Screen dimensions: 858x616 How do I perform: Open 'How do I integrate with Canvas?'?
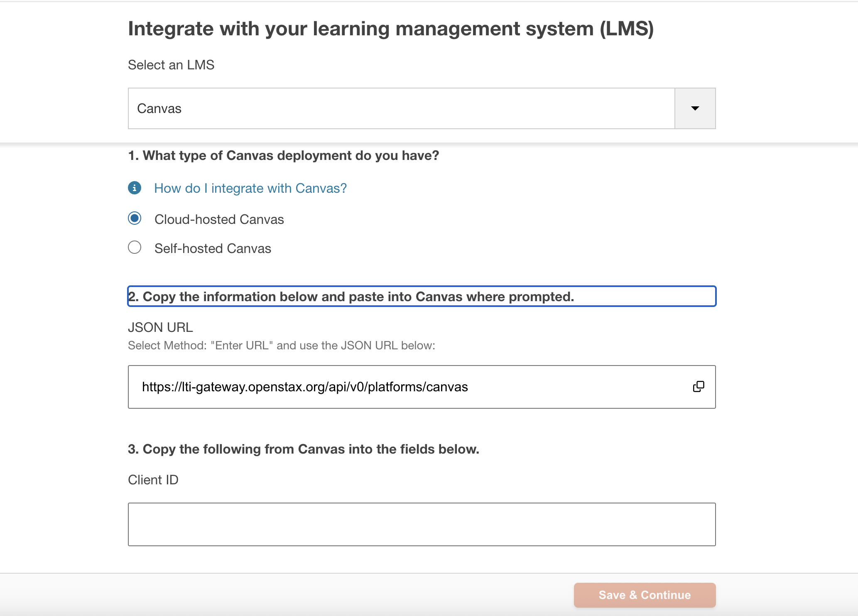[x=250, y=188]
